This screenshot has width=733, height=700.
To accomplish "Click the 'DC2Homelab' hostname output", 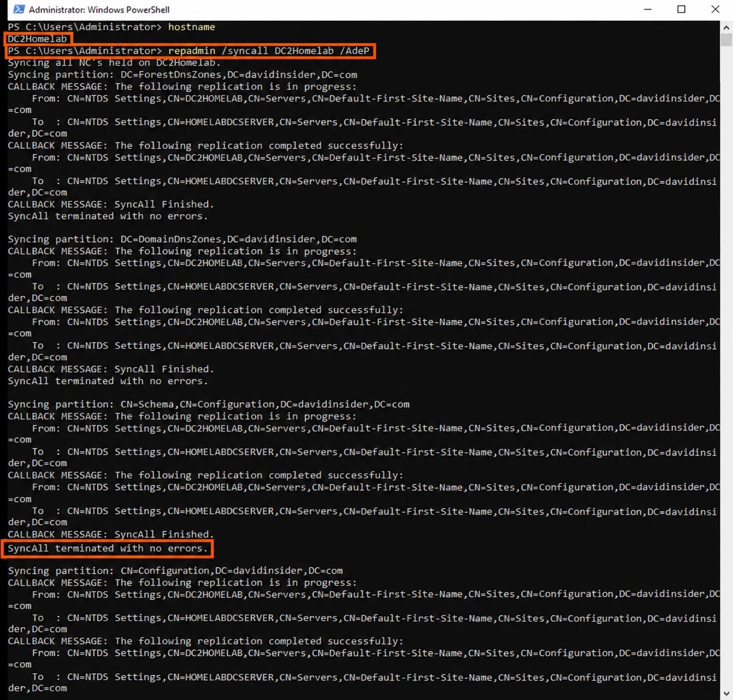I will [x=37, y=39].
